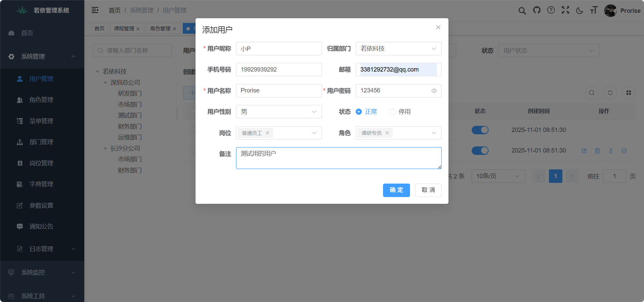Viewport: 644px width, 302px height.
Task: Click the 取消 cancel button
Action: click(428, 190)
